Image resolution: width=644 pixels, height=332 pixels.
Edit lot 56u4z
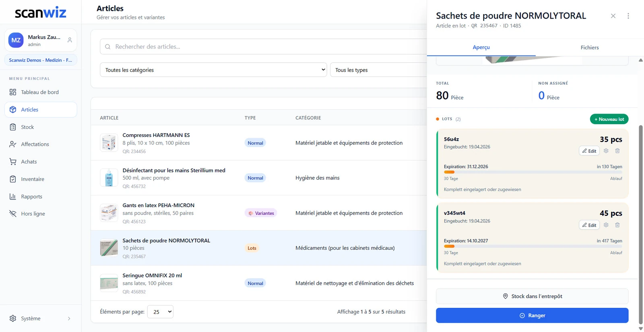pos(589,151)
